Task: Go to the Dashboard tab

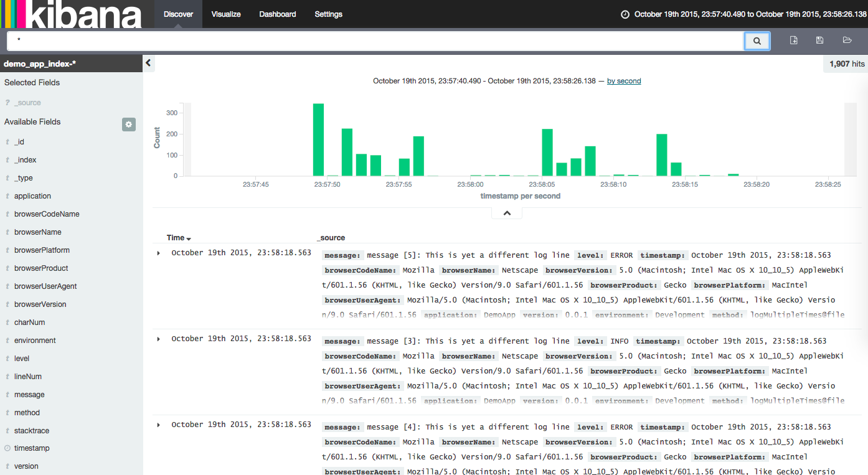Action: 278,14
